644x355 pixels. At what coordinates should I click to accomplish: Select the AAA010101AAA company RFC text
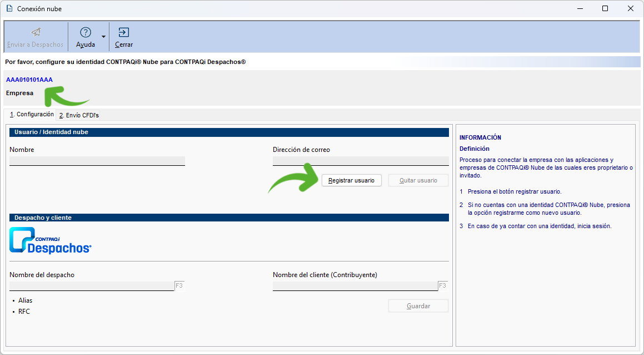coord(29,80)
